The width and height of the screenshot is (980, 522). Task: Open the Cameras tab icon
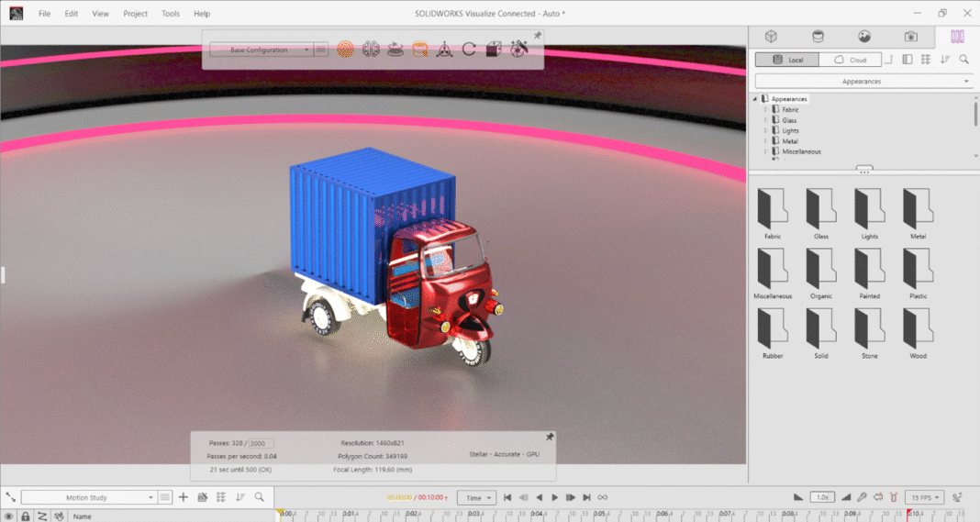coord(911,37)
